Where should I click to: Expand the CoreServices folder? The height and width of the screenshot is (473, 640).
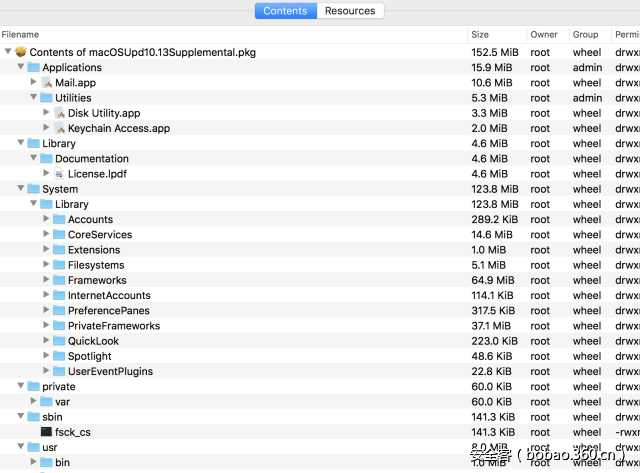click(46, 235)
